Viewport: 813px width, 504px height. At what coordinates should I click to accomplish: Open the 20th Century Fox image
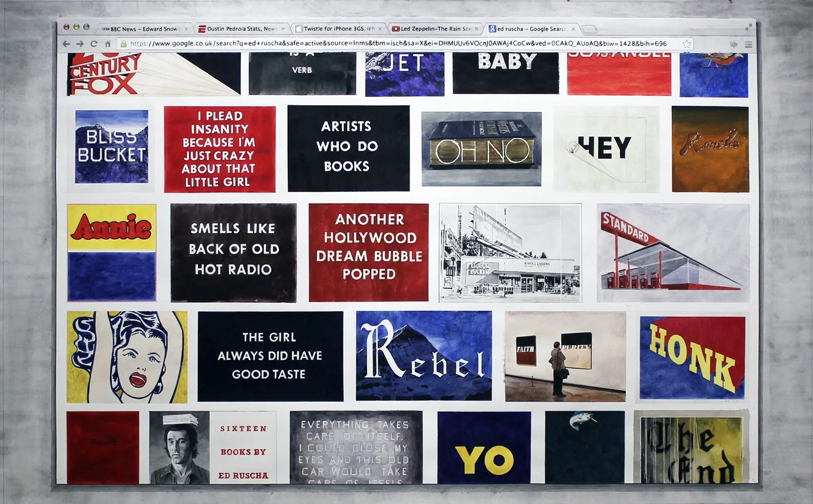coord(153,74)
